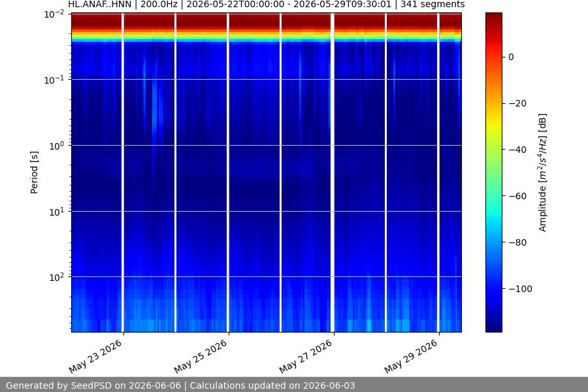Click the 'May 27 2026' x-axis tick label

click(306, 356)
